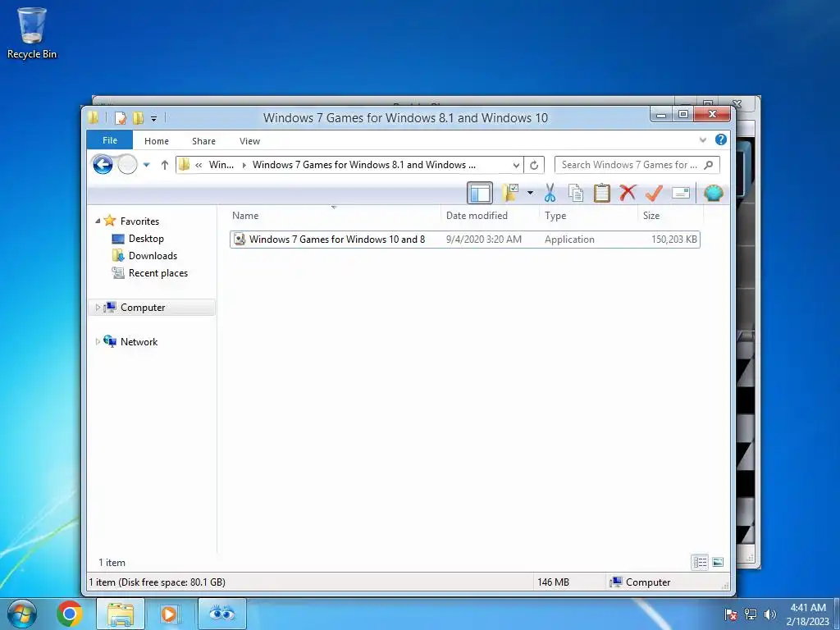This screenshot has width=840, height=630.
Task: Click the search magnifier icon
Action: (709, 165)
